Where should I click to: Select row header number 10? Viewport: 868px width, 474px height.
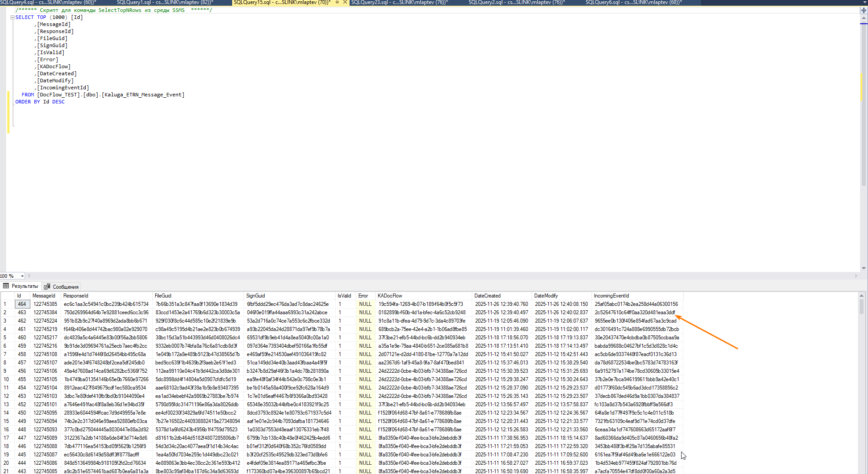point(7,379)
